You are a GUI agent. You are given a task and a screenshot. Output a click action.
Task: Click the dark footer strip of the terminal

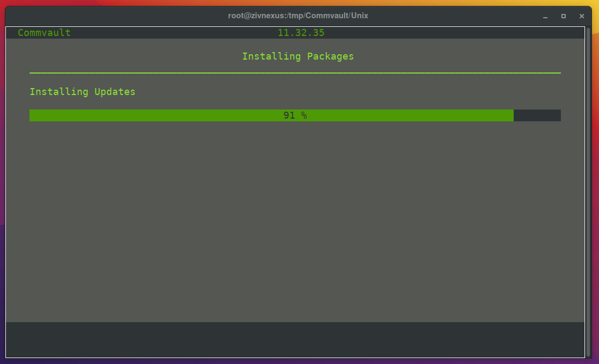click(x=295, y=339)
